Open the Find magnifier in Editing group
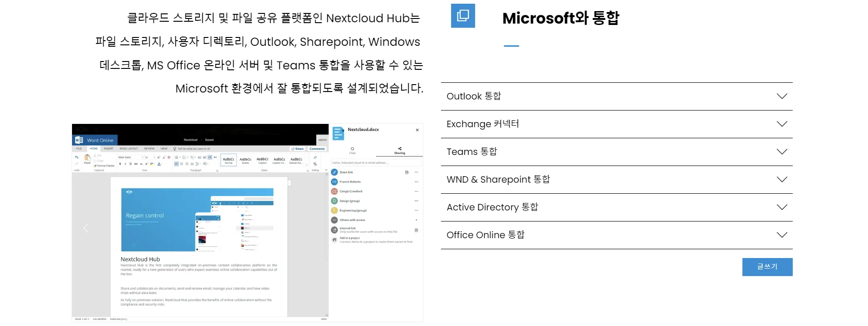The image size is (868, 326). [x=315, y=157]
